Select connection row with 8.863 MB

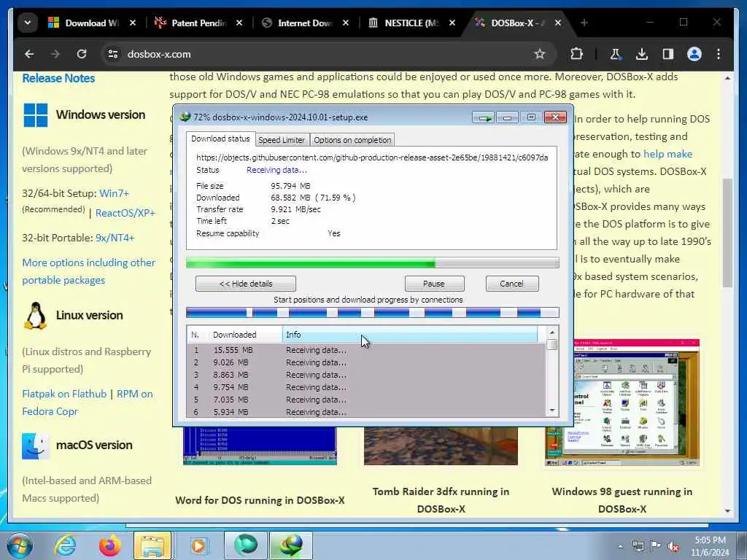tap(366, 375)
